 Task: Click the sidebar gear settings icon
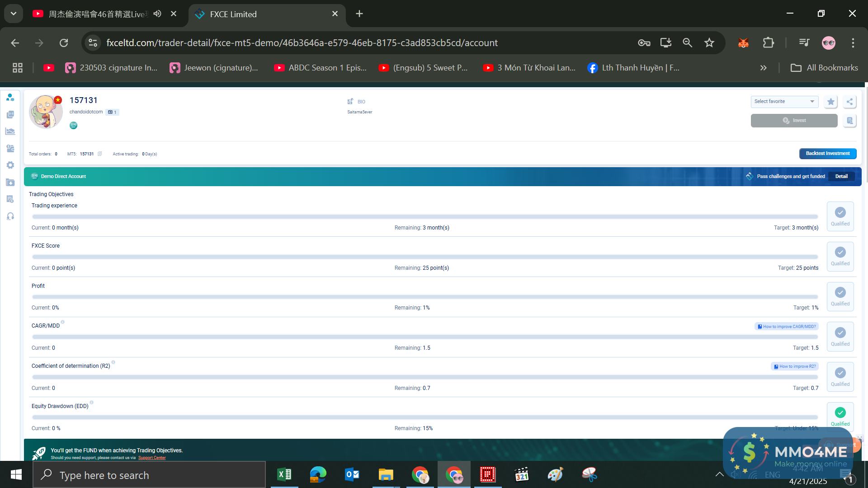tap(10, 165)
